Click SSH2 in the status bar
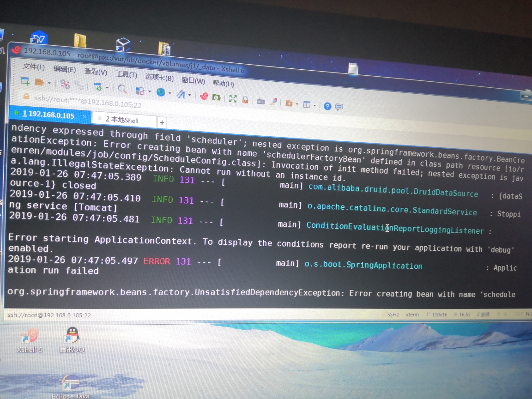The image size is (532, 399). (393, 314)
